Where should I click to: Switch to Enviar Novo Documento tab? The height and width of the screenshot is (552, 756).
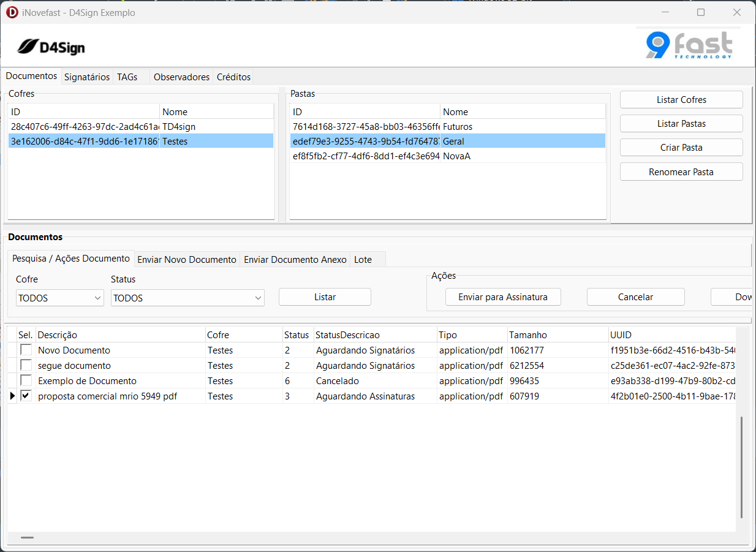coord(187,260)
